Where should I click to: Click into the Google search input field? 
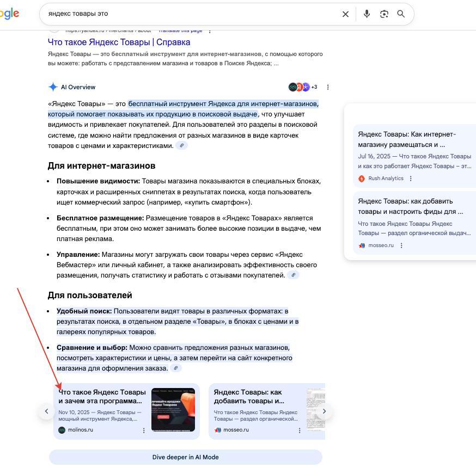click(x=191, y=14)
